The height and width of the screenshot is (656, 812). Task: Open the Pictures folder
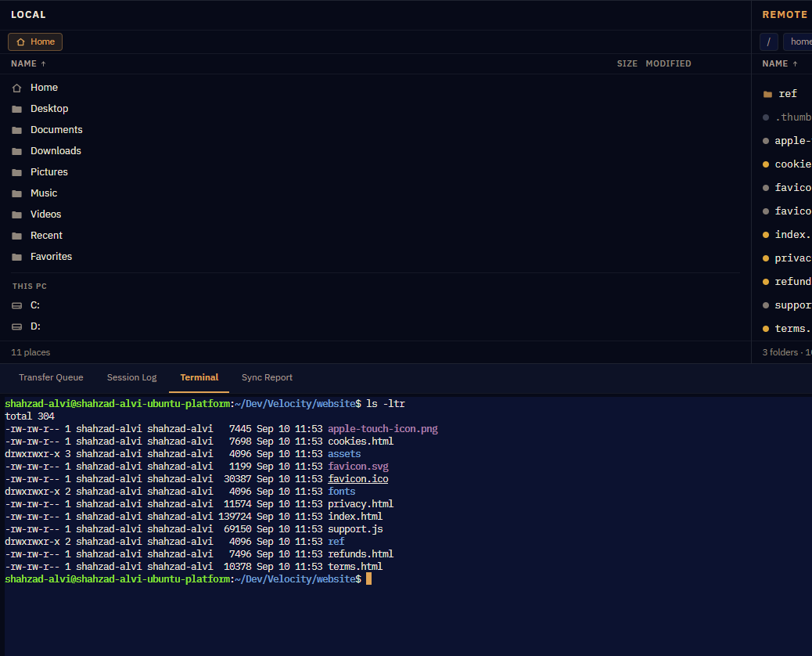[375, 172]
